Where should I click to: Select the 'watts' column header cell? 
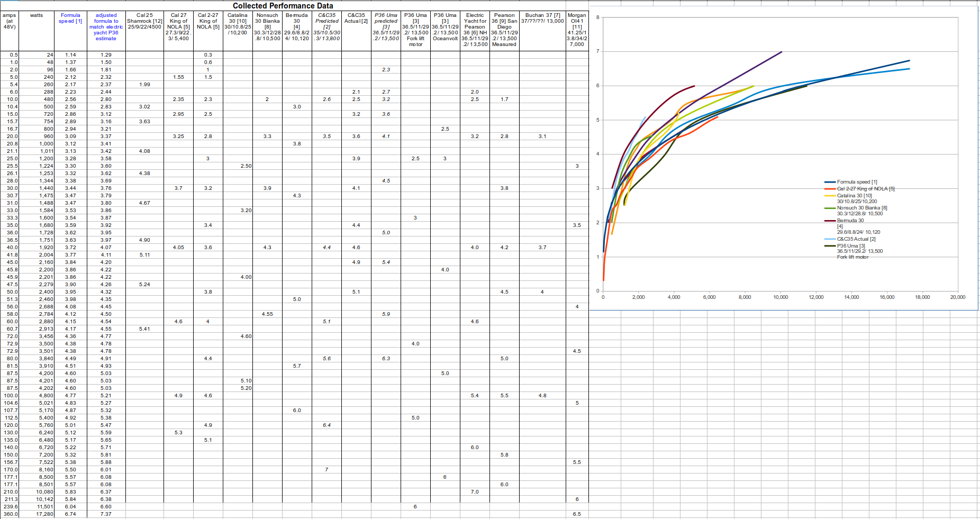point(37,15)
